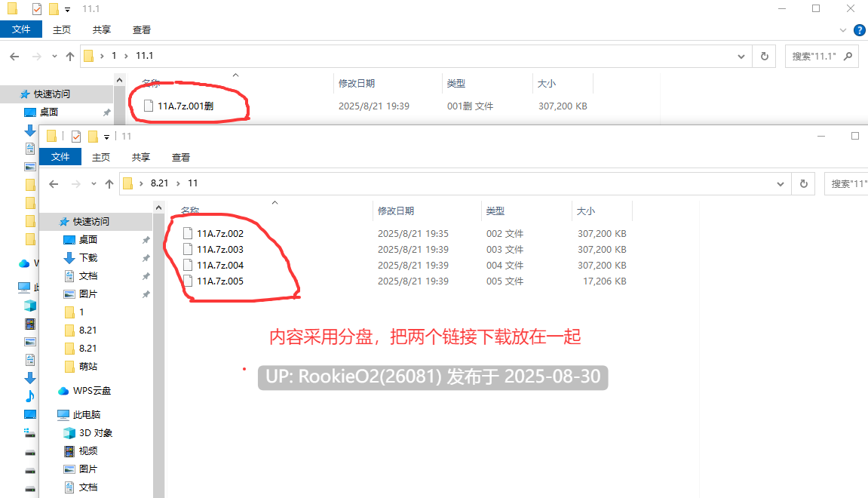Open 桌面 in the 11 window sidebar
Screen dimensions: 868x498
click(88, 239)
